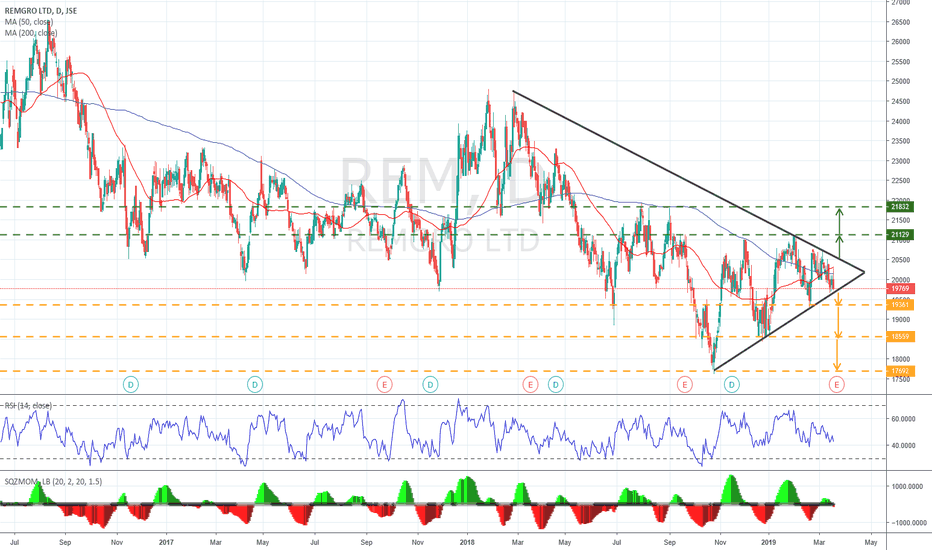This screenshot has width=932, height=550.
Task: Open the earnings marker near September 2018
Action: [685, 385]
